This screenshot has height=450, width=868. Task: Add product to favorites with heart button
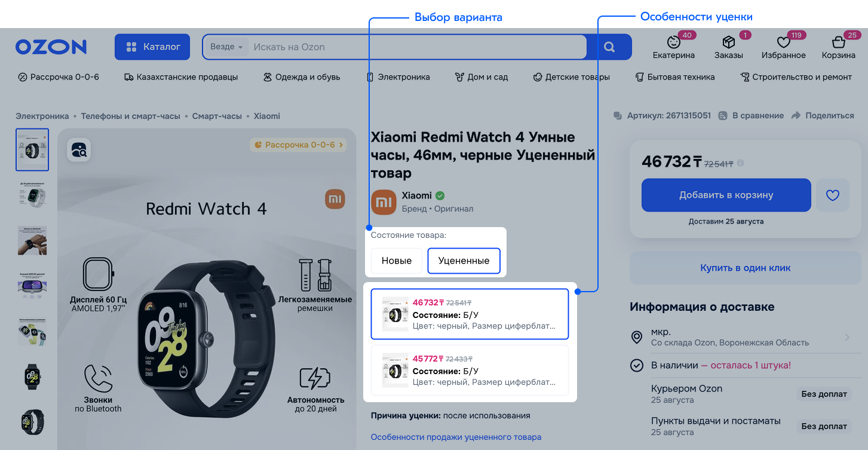(833, 195)
